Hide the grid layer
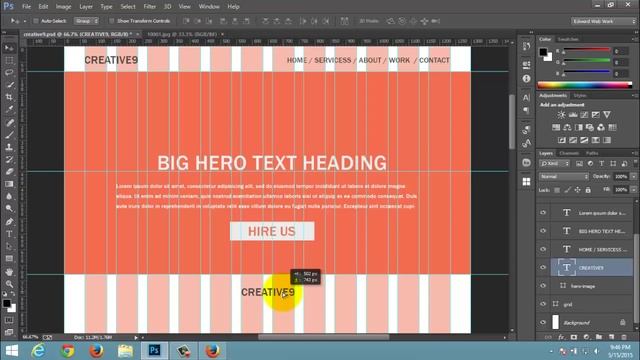Screen dimensions: 640x360 [x=543, y=304]
